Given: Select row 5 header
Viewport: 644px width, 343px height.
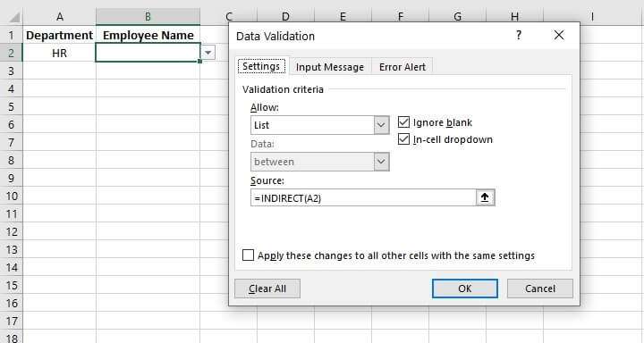Looking at the screenshot, I should (11, 106).
